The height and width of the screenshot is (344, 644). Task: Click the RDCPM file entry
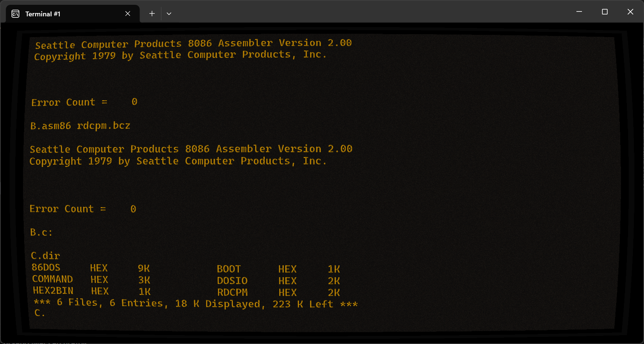[x=279, y=292]
